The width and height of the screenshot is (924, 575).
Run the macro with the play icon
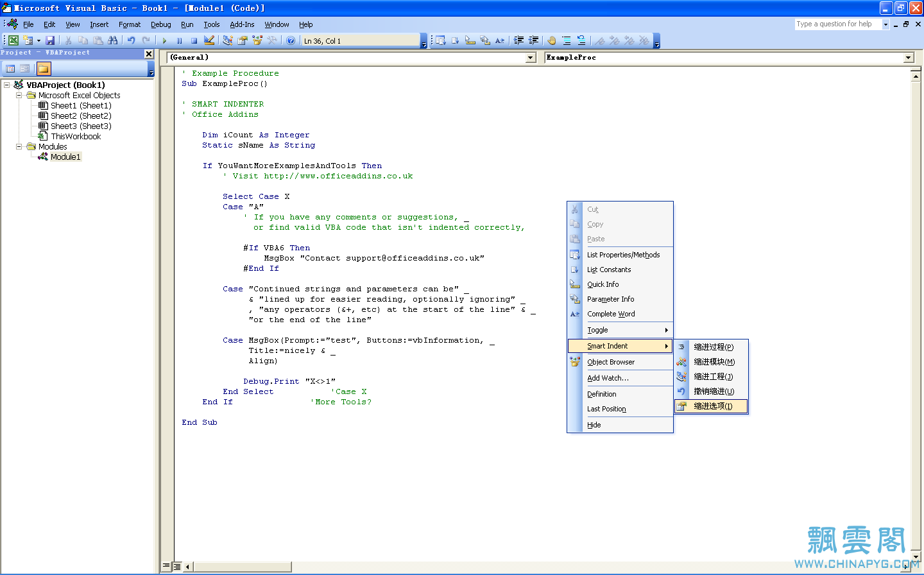tap(164, 40)
